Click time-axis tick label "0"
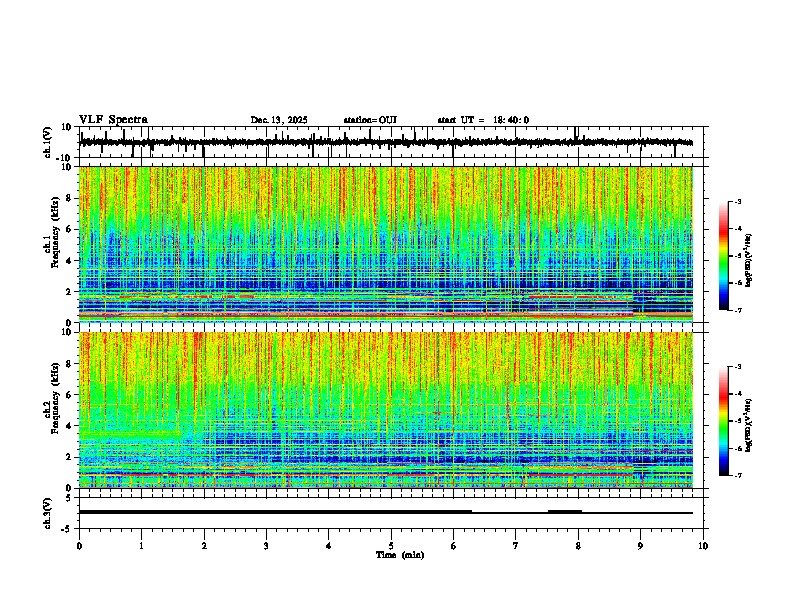The image size is (792, 612). [79, 546]
